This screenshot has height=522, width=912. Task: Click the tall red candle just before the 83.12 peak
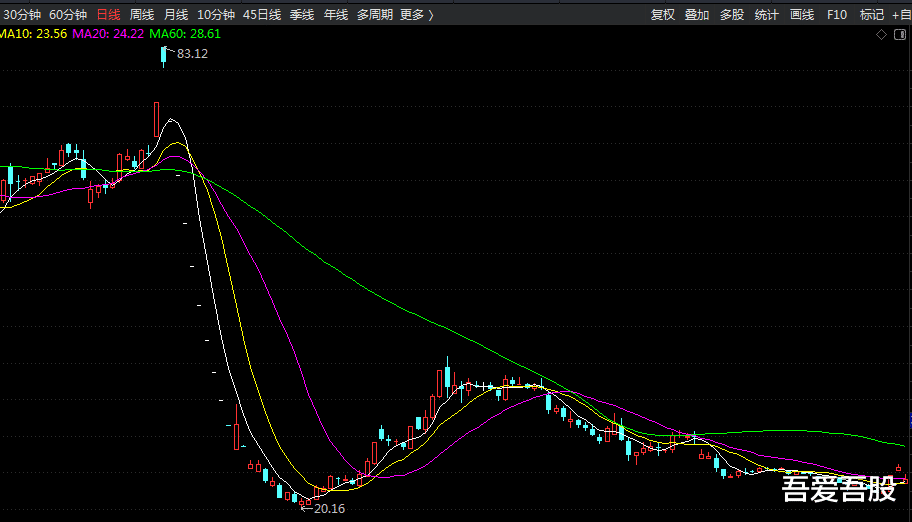tap(156, 120)
